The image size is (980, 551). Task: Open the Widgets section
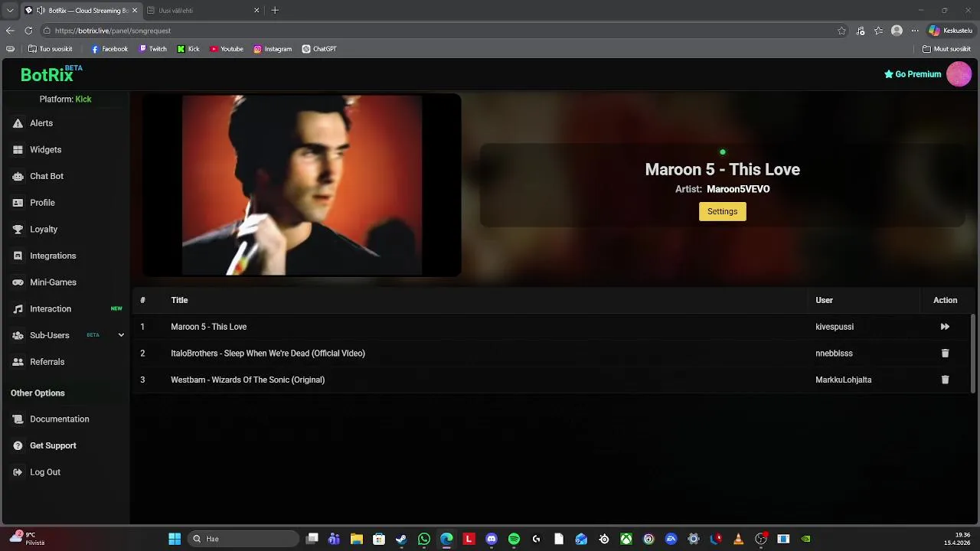point(45,150)
